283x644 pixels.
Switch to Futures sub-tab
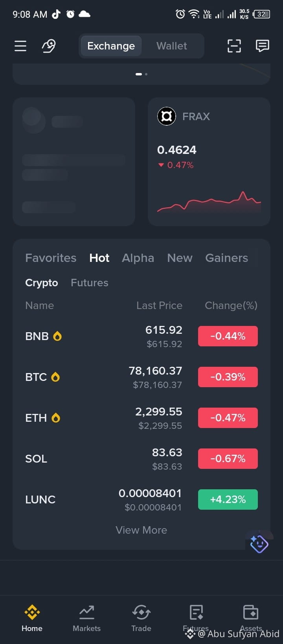coord(90,283)
